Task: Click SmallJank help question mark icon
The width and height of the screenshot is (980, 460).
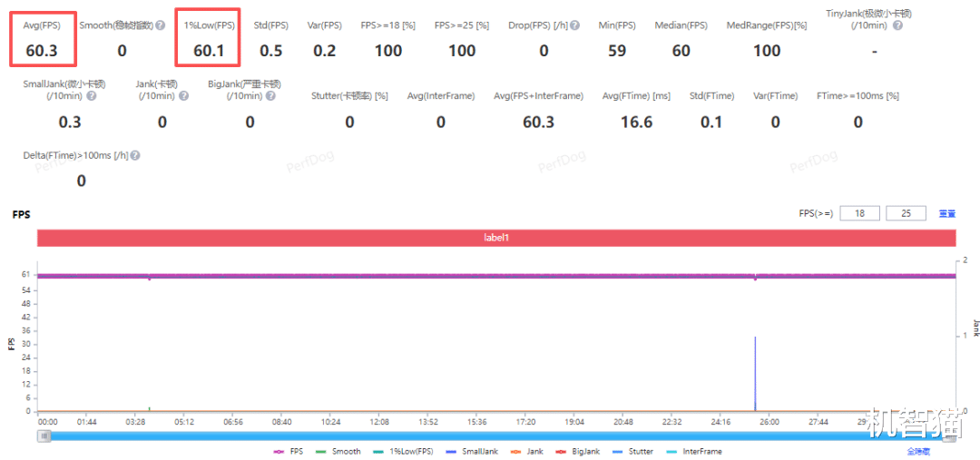Action: pos(92,95)
